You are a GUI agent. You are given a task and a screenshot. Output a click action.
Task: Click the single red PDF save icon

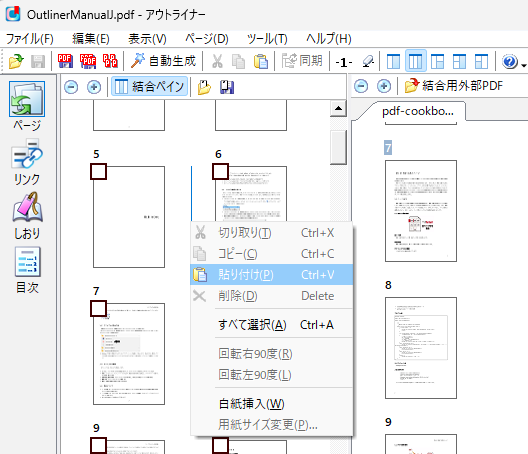[65, 61]
